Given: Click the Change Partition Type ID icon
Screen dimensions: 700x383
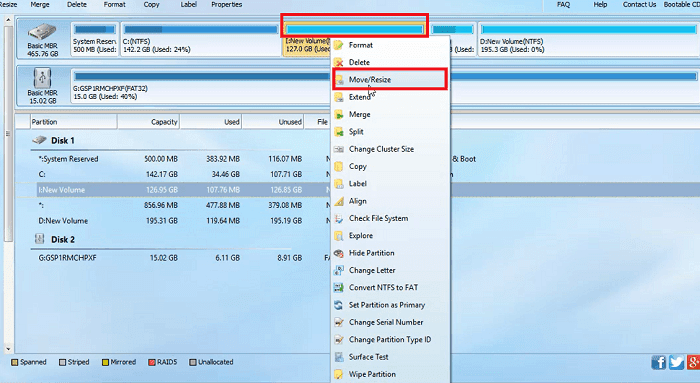Looking at the screenshot, I should (x=339, y=340).
